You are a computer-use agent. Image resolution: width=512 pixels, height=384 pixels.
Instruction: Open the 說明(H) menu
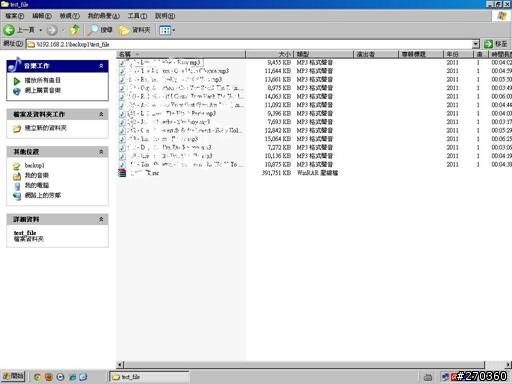point(165,16)
